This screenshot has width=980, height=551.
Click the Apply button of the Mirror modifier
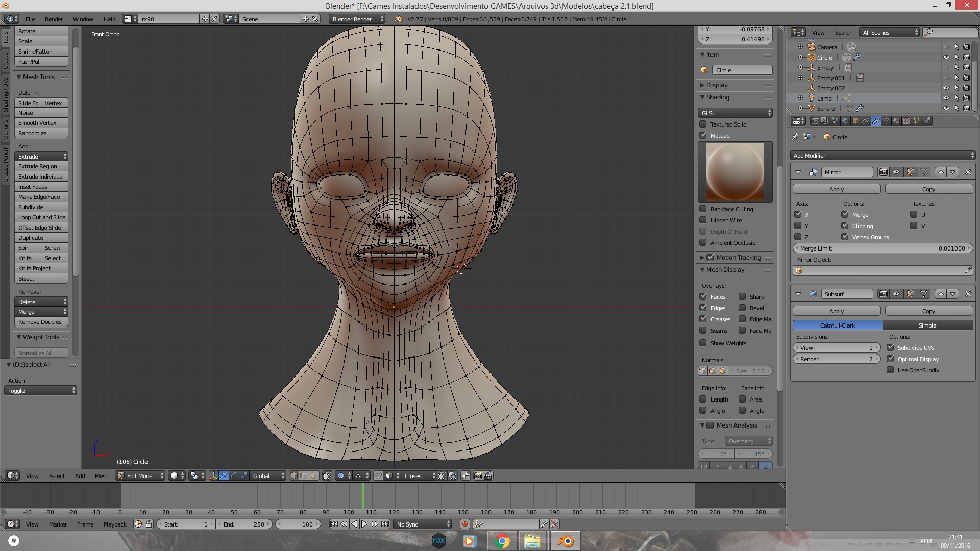click(837, 189)
